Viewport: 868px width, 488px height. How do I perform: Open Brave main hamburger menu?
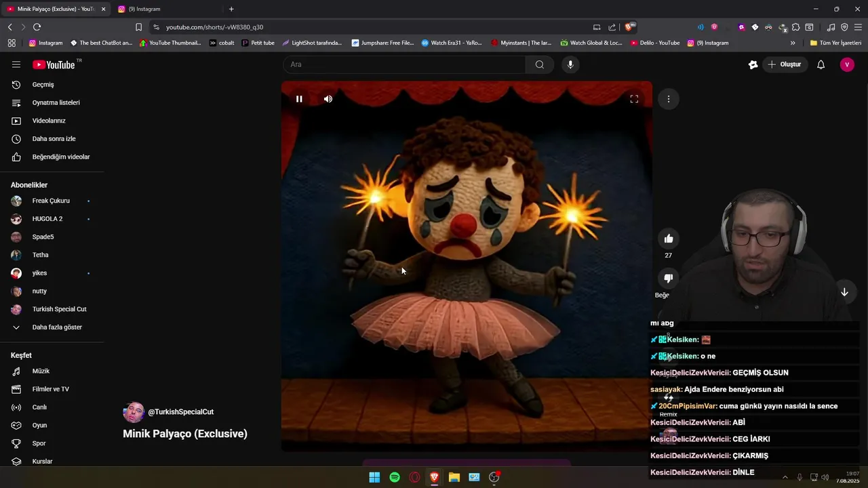click(858, 27)
